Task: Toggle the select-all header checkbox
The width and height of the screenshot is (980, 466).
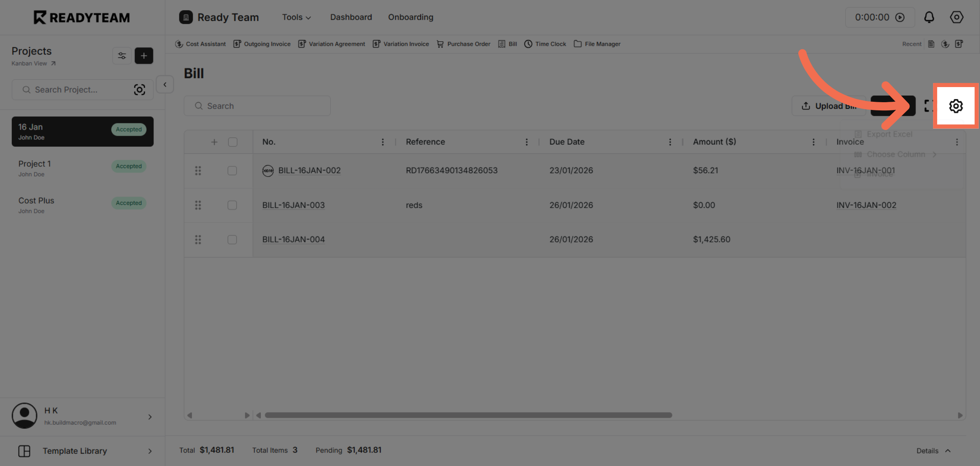Action: coord(233,142)
